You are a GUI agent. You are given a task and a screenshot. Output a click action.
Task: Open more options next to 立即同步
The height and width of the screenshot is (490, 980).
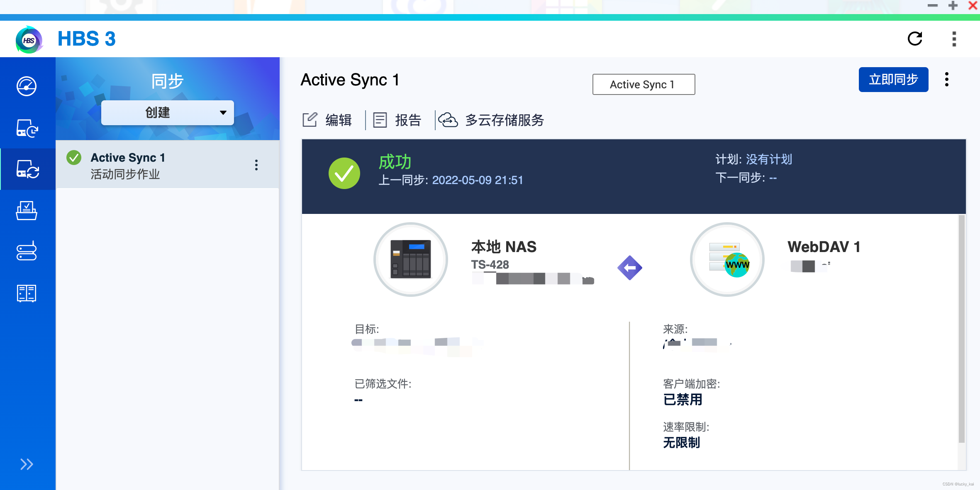click(x=946, y=79)
